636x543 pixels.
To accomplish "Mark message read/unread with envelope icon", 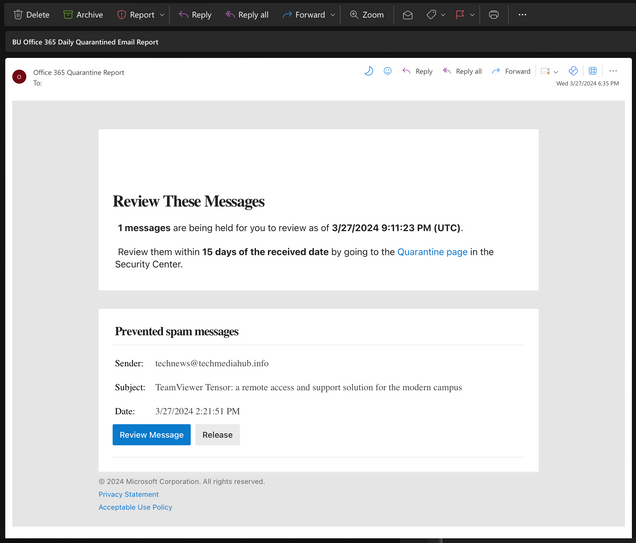I will coord(408,15).
